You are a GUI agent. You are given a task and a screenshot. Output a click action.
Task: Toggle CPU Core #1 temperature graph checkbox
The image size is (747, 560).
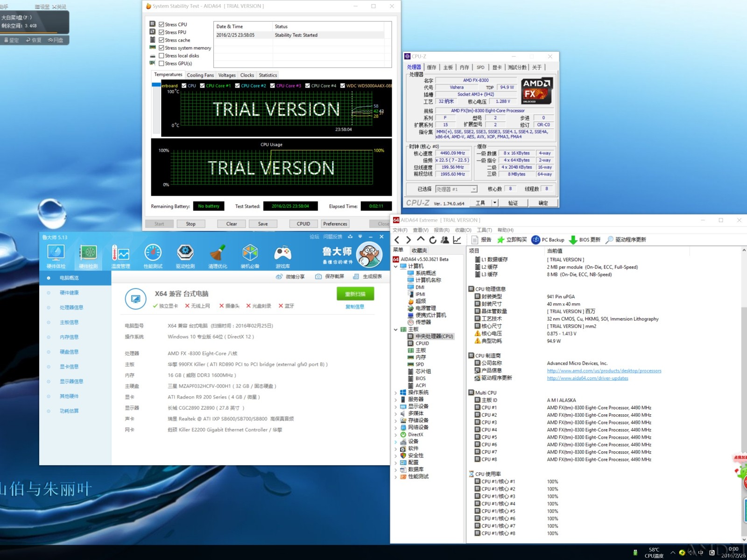(x=202, y=86)
